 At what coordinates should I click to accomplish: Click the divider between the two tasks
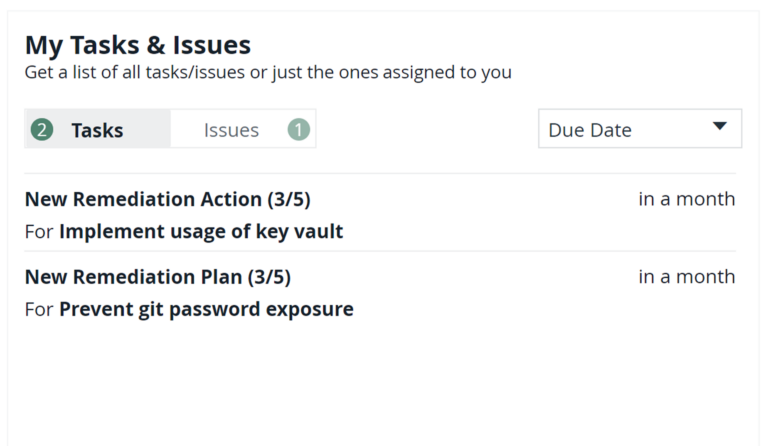point(380,251)
